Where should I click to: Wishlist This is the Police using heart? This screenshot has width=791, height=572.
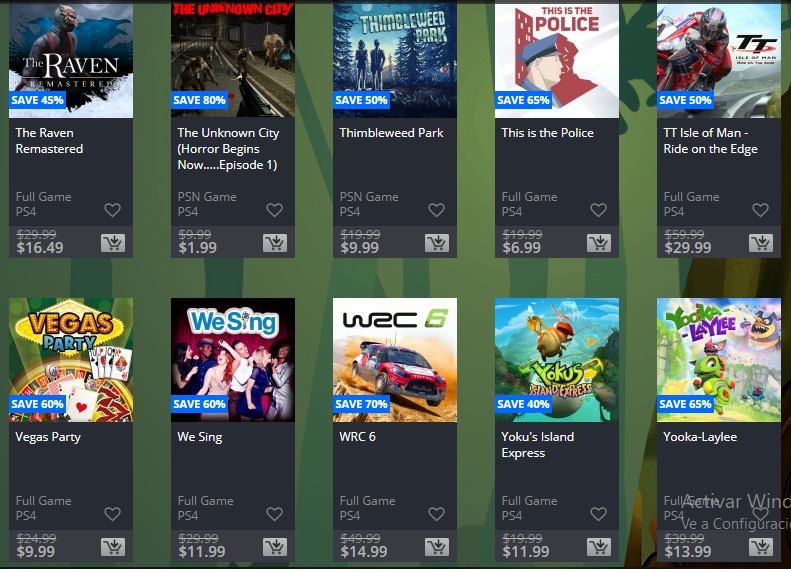(x=598, y=210)
